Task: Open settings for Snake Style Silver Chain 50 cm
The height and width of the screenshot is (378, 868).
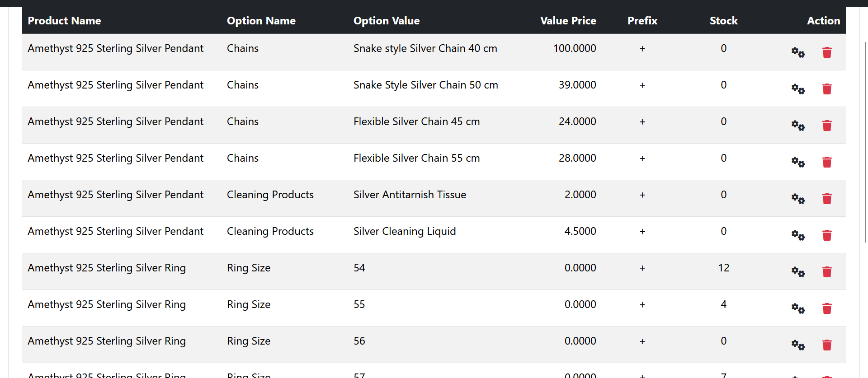Action: click(x=798, y=89)
